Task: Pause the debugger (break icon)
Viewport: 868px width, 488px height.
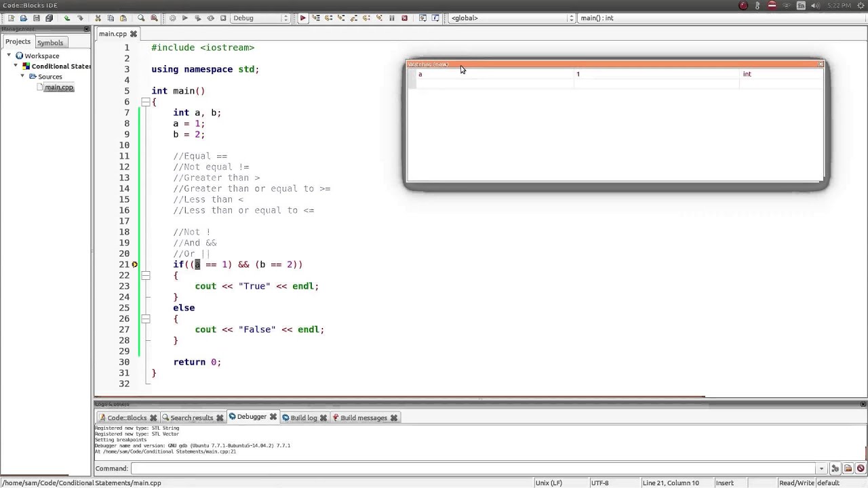Action: (x=392, y=18)
